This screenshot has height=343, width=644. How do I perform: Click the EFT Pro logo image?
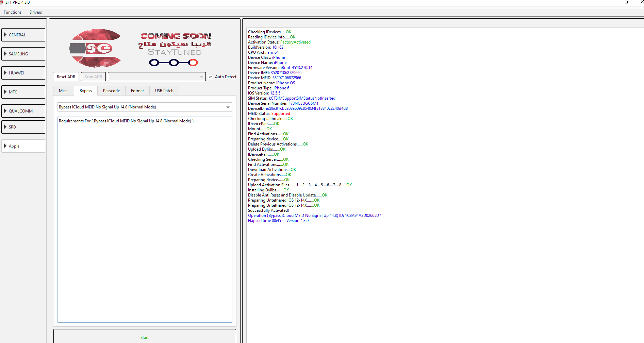[95, 48]
